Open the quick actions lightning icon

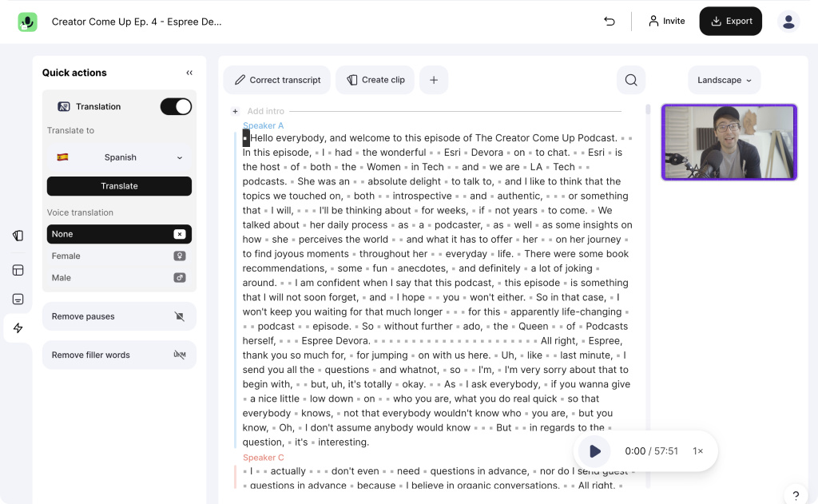[x=18, y=328]
